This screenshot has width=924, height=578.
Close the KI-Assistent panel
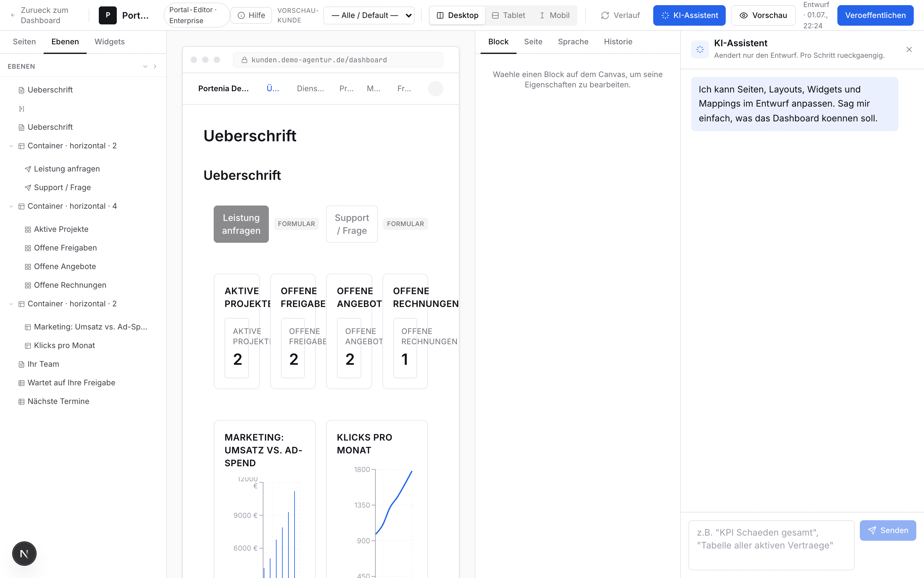pos(909,49)
